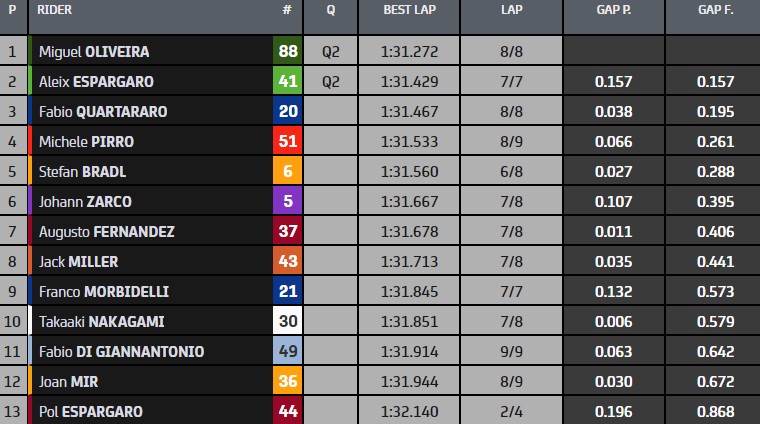The height and width of the screenshot is (424, 760).
Task: Select Johann Zarco's purple 5 badge
Action: click(287, 201)
